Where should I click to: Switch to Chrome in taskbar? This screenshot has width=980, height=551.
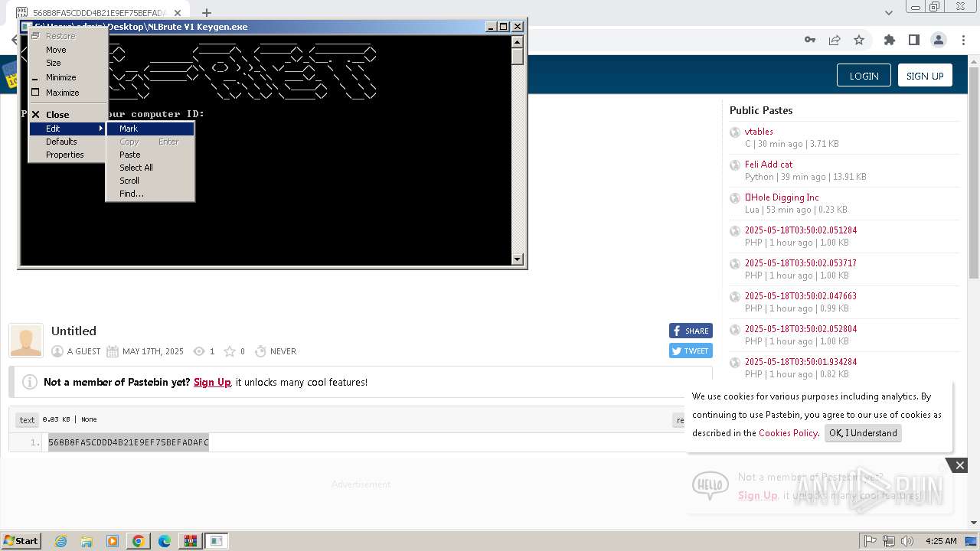(139, 541)
